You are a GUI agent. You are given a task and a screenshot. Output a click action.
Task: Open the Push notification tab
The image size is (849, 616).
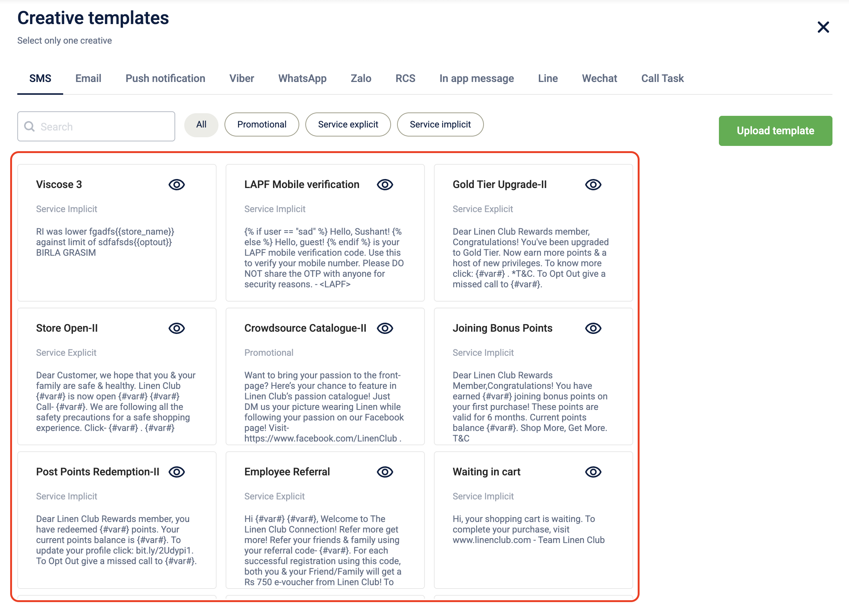[165, 78]
